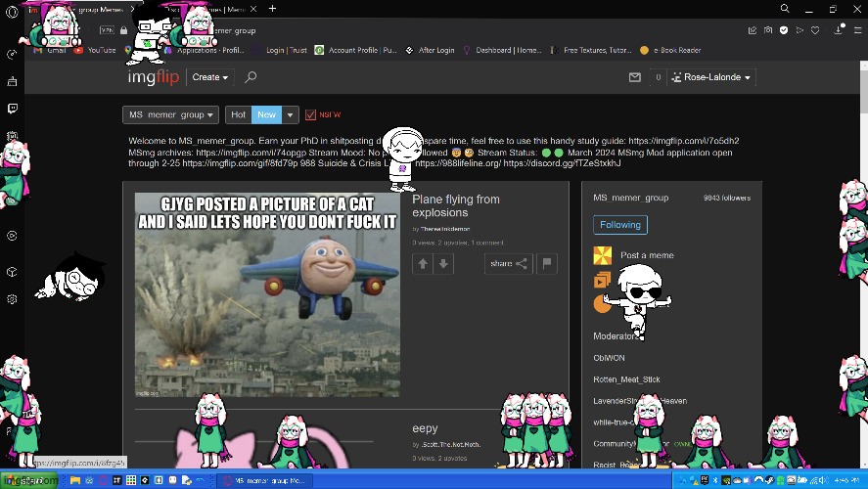Downvote the Plane flying from explosions meme
Image resolution: width=868 pixels, height=489 pixels.
point(443,264)
